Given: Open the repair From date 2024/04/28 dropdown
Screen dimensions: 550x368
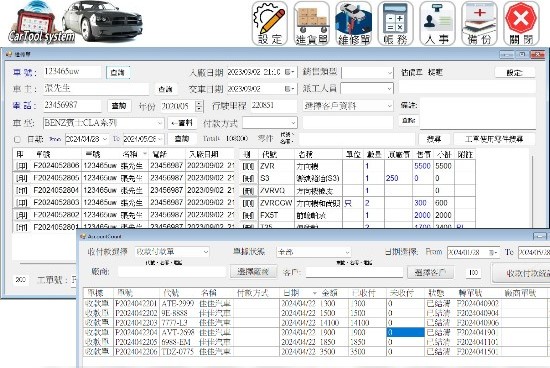Looking at the screenshot, I should 105,139.
